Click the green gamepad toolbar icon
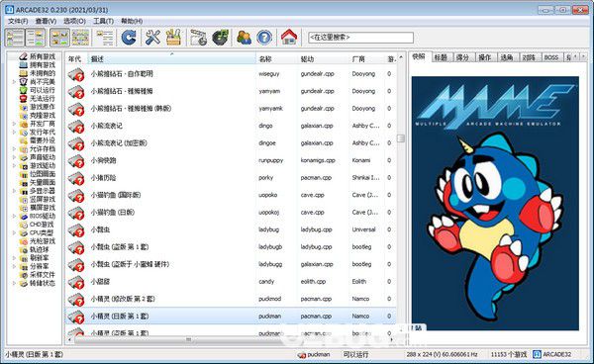The height and width of the screenshot is (364, 594). pos(220,38)
